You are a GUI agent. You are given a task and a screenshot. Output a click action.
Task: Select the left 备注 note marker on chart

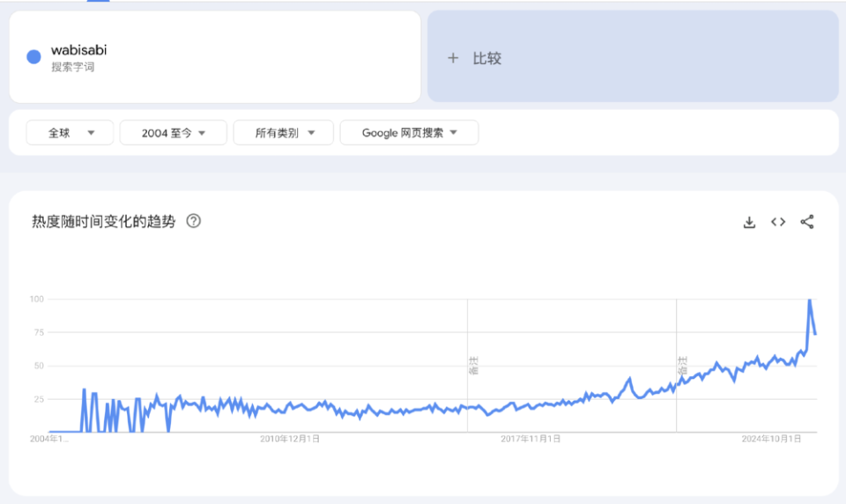(474, 366)
